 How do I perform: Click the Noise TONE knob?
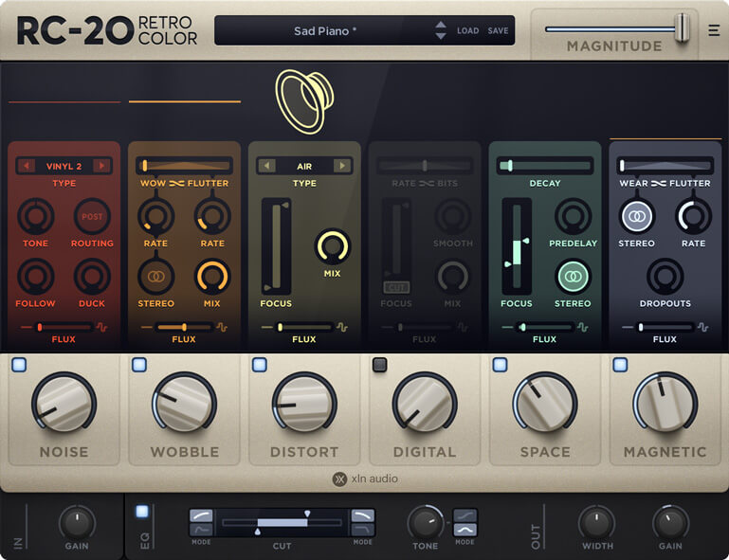36,216
